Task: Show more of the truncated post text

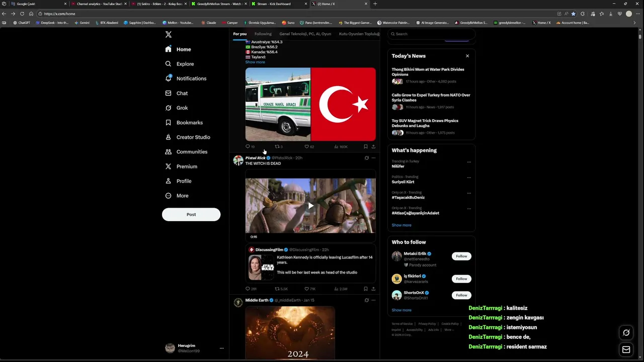Action: [255, 62]
